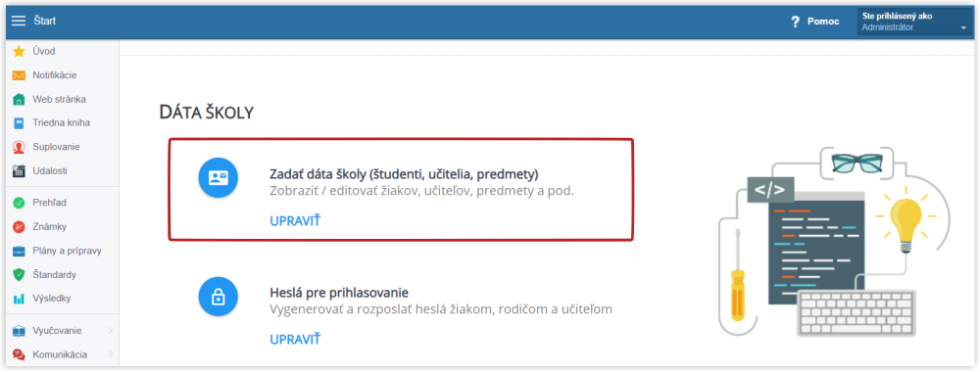Select the Web stránka house icon
The image size is (980, 372).
tap(19, 99)
